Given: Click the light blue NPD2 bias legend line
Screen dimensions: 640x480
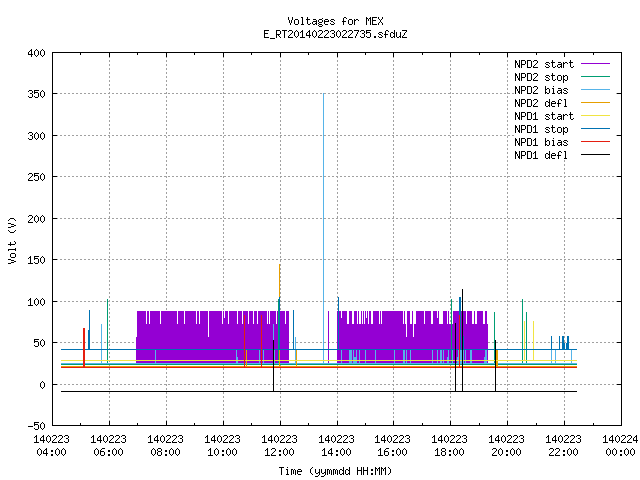Looking at the screenshot, I should click(595, 90).
